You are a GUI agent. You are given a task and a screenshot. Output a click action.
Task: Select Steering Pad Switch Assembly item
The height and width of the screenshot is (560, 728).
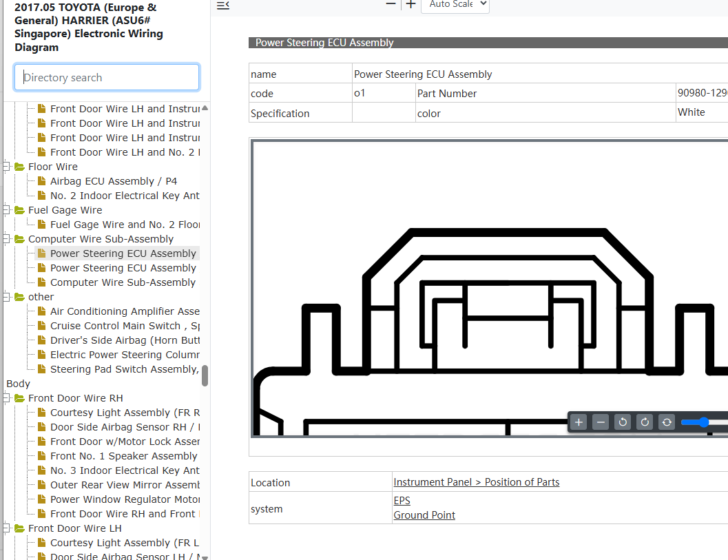tap(125, 369)
